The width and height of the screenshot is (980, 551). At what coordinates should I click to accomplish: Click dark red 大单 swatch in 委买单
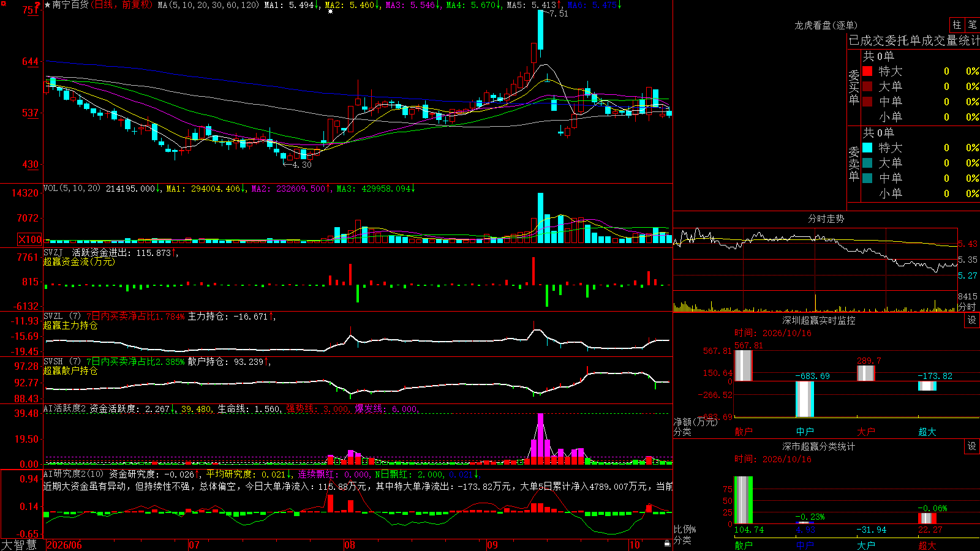(x=867, y=86)
